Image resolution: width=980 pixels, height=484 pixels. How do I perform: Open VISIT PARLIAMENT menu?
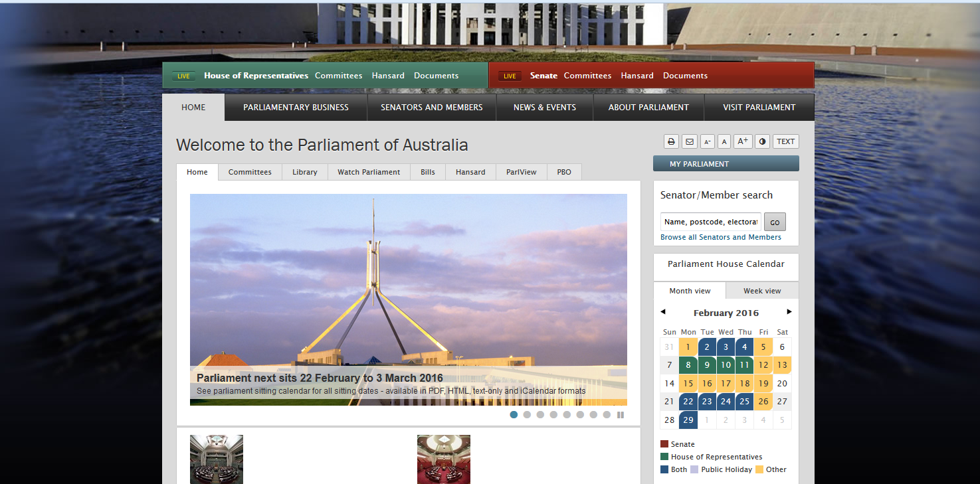pyautogui.click(x=759, y=108)
